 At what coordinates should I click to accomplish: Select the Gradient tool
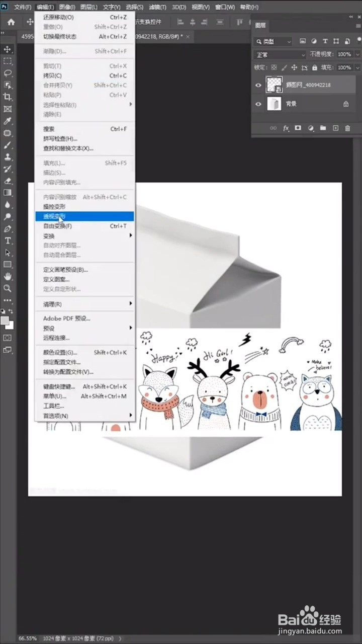tap(8, 193)
